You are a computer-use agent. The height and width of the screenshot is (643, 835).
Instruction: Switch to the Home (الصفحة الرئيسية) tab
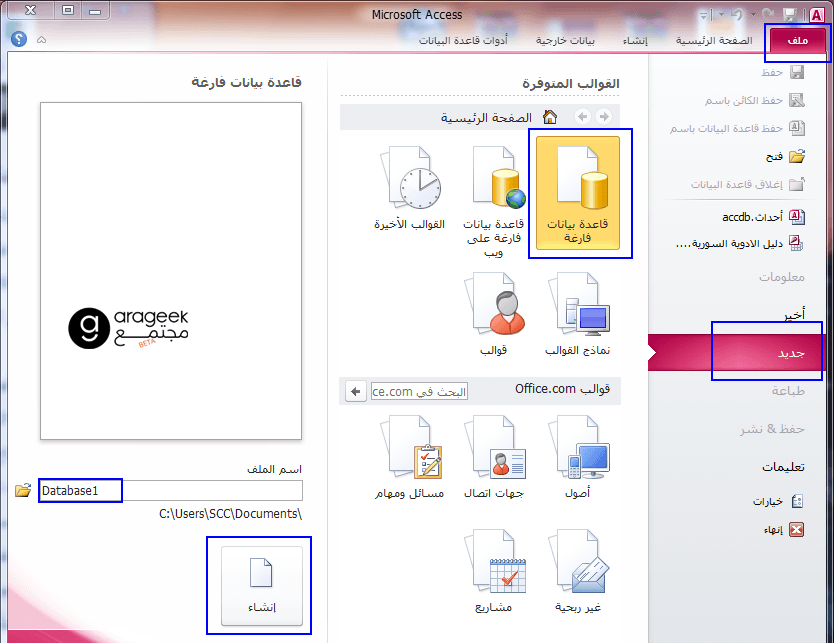pos(714,40)
